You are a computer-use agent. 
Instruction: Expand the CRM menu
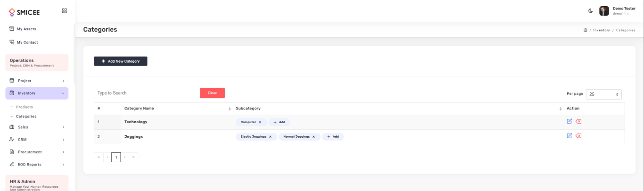click(x=37, y=140)
